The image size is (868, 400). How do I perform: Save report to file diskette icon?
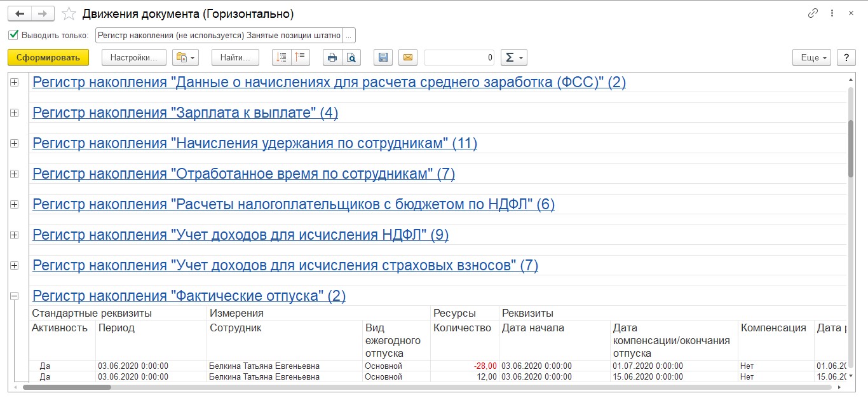tap(383, 57)
